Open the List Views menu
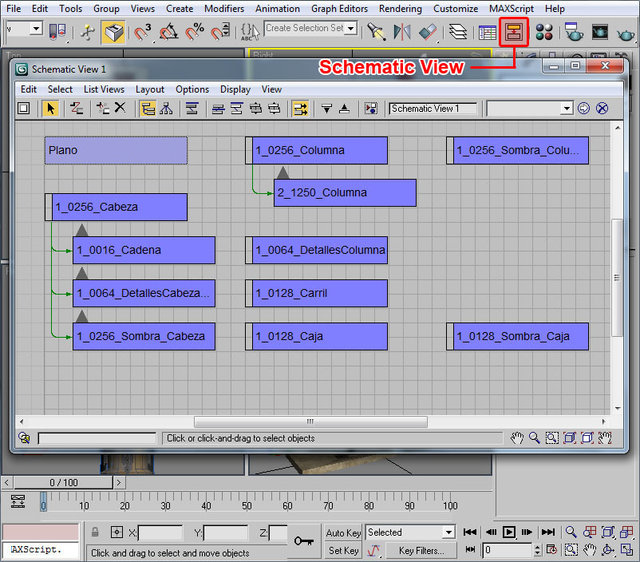 (x=104, y=89)
